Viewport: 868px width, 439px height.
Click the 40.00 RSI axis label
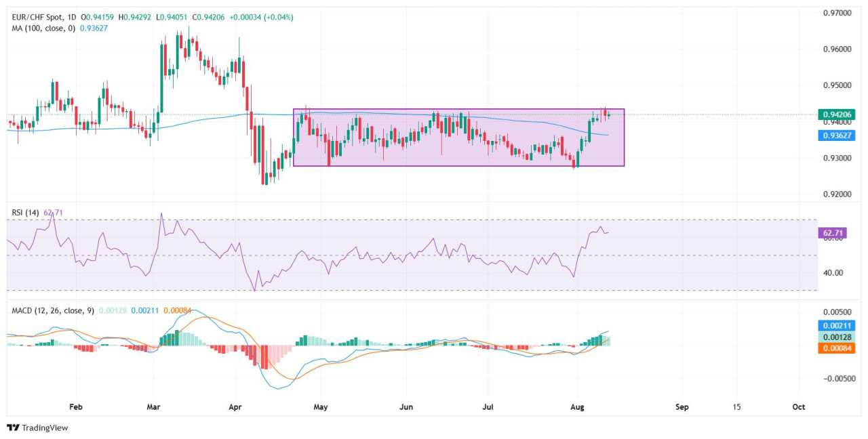point(833,273)
